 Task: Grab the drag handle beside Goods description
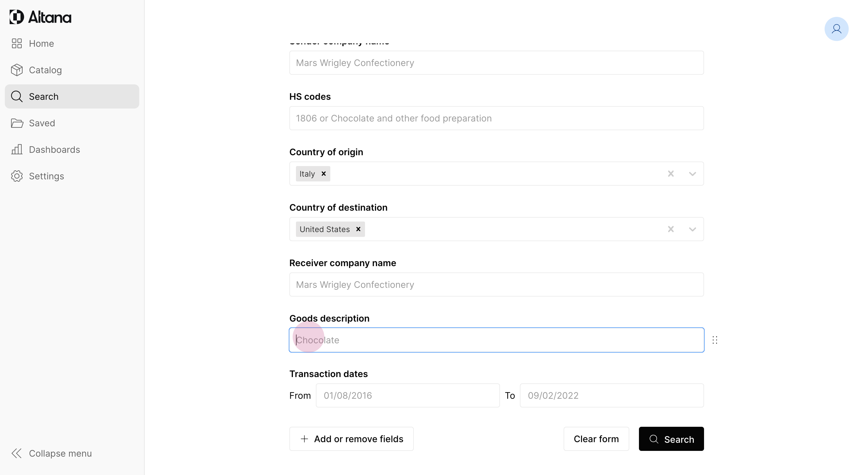[715, 340]
